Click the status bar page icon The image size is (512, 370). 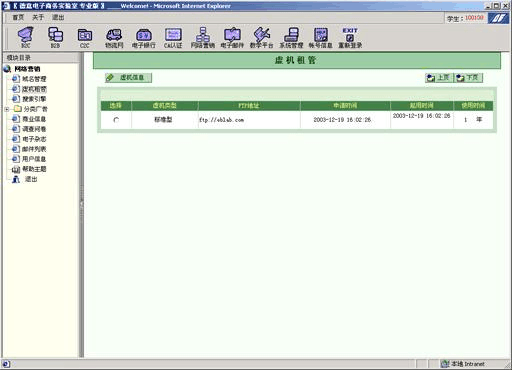6,364
